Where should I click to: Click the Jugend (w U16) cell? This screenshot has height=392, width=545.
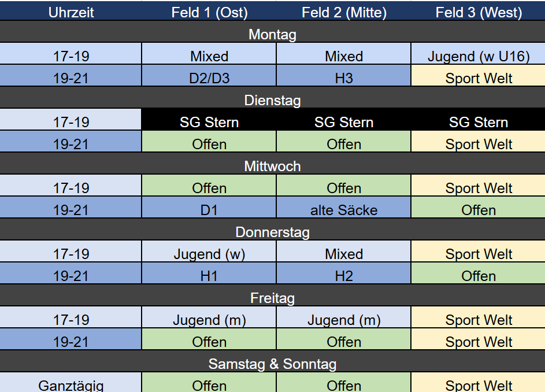click(x=479, y=56)
